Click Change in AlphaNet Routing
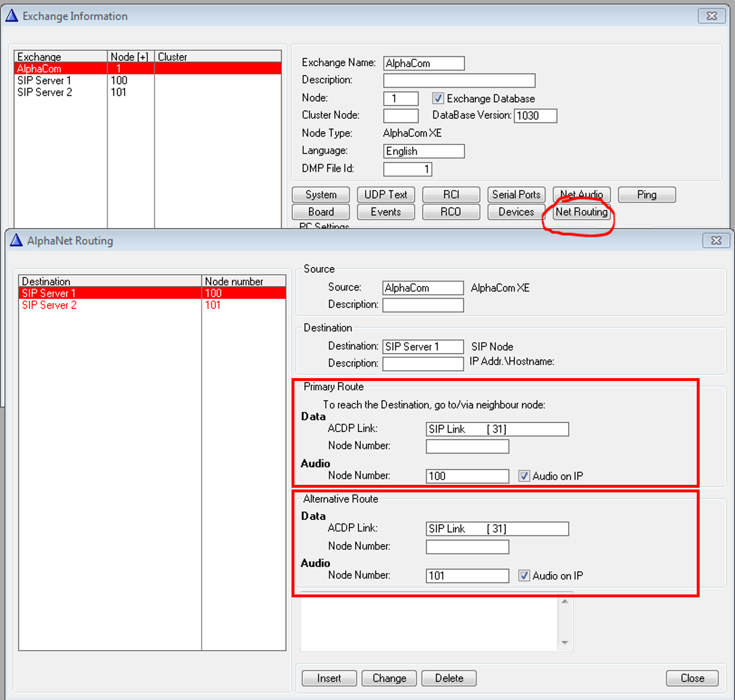The height and width of the screenshot is (700, 735). 389,679
